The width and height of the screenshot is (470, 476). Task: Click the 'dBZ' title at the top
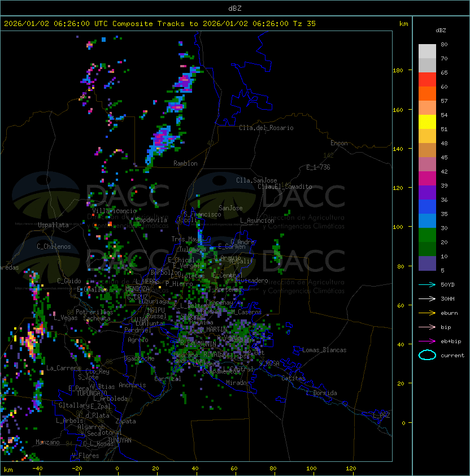pos(235,8)
